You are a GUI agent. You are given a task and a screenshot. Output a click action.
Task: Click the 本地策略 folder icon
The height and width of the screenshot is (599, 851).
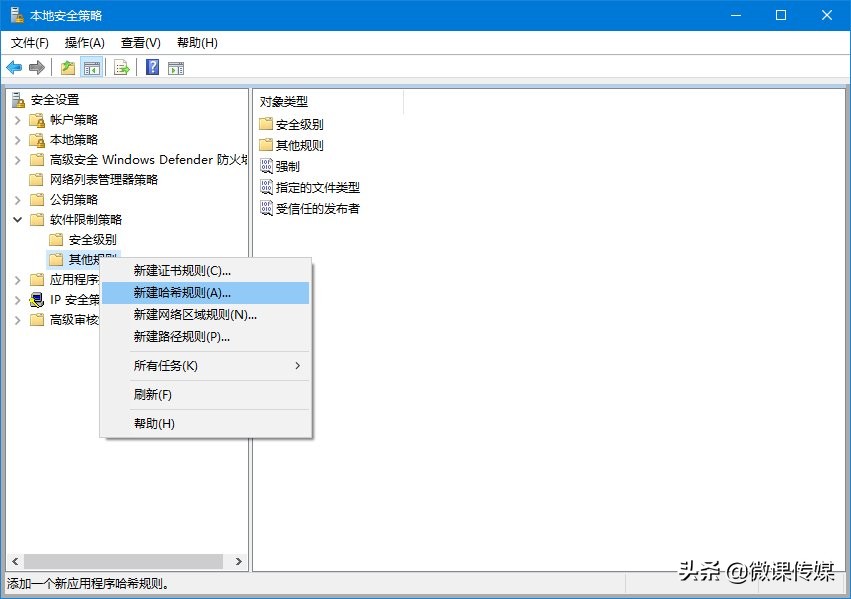(x=37, y=140)
